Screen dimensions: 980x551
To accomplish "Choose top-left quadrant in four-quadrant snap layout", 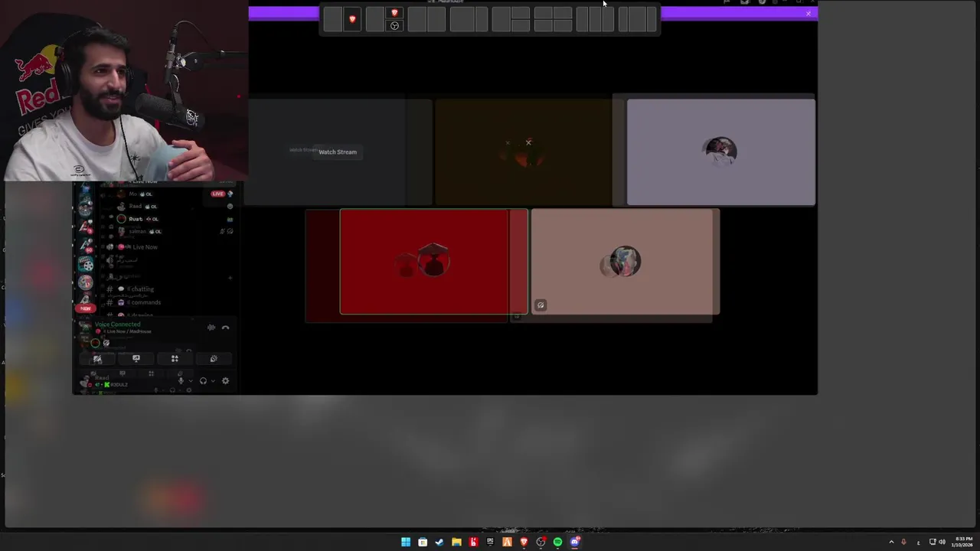I will click(543, 12).
